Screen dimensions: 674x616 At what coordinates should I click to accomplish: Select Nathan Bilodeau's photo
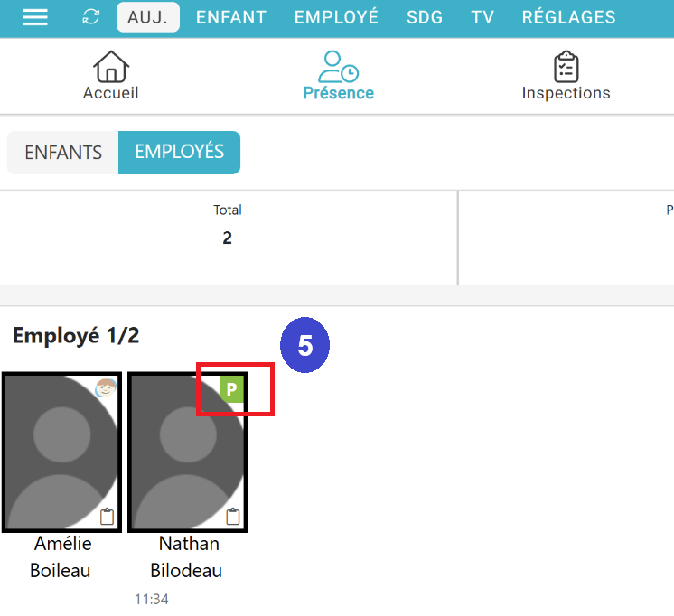point(188,452)
